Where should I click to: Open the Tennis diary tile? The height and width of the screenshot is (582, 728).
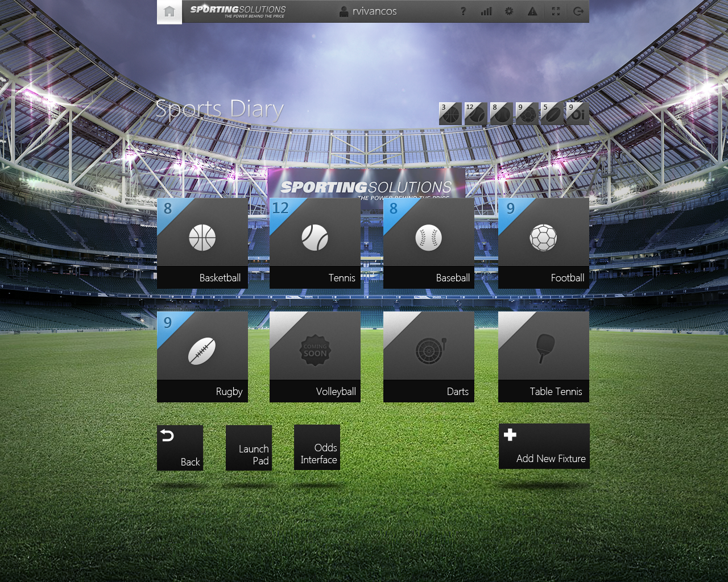[x=315, y=243]
